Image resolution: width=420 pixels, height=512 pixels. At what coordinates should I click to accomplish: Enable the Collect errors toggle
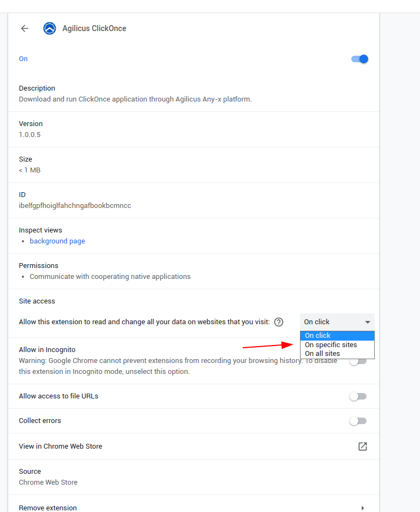[358, 421]
